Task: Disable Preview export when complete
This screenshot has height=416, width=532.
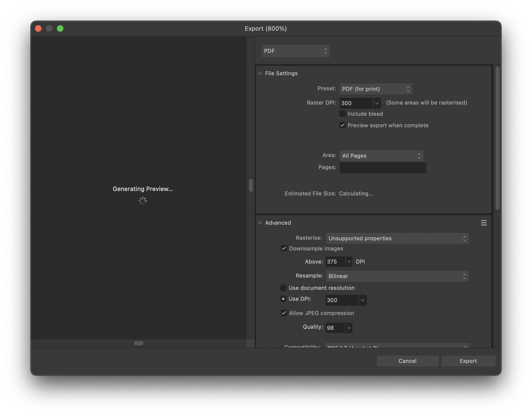Action: (x=343, y=125)
